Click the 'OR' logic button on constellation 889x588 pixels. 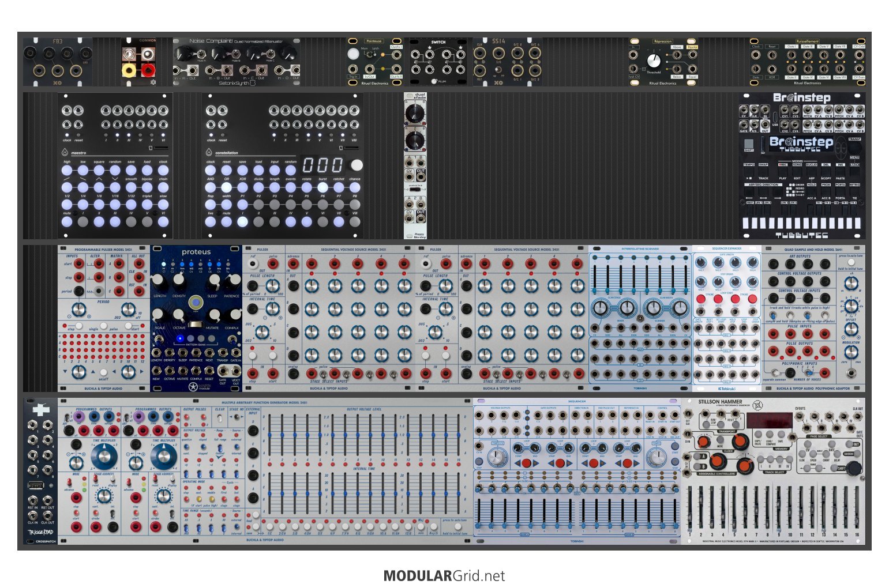tap(226, 187)
